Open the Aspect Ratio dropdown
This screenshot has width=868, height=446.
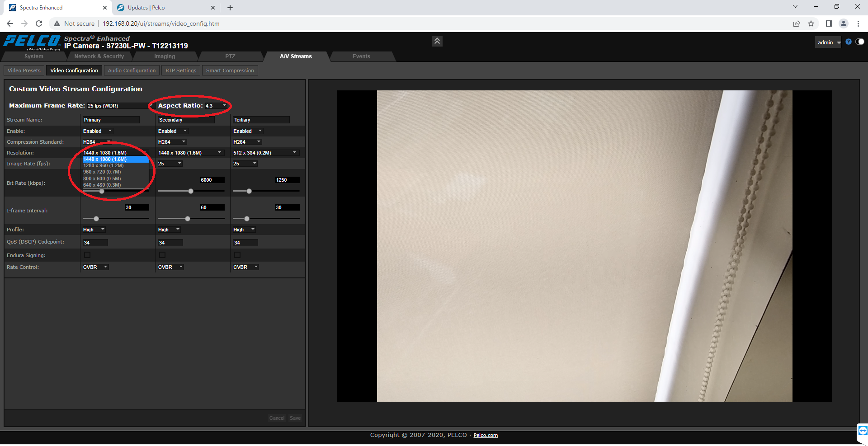216,106
